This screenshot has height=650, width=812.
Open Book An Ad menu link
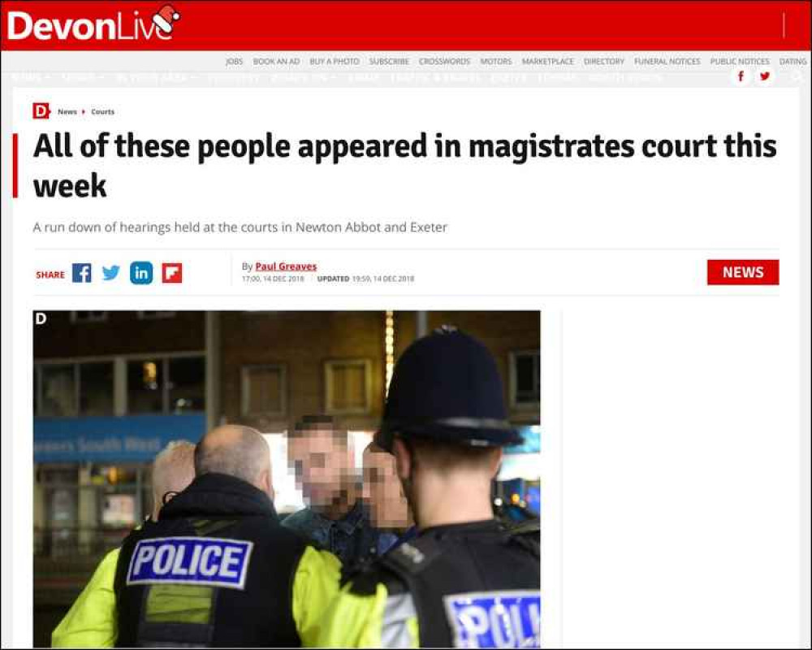point(277,61)
